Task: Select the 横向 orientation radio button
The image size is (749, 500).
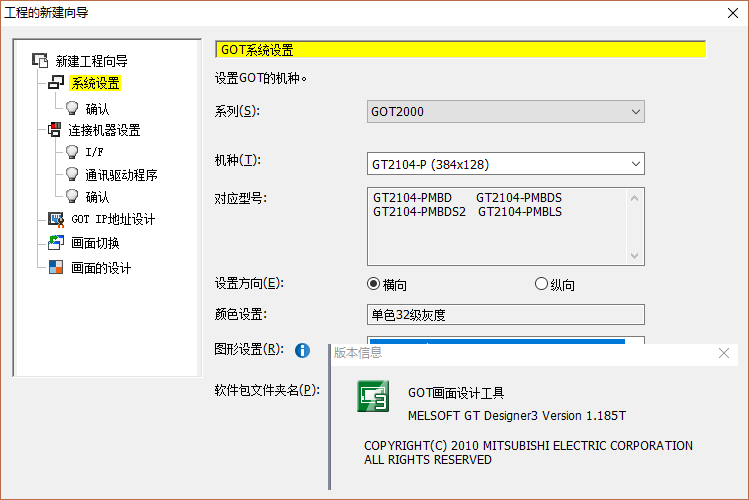Action: [x=375, y=284]
